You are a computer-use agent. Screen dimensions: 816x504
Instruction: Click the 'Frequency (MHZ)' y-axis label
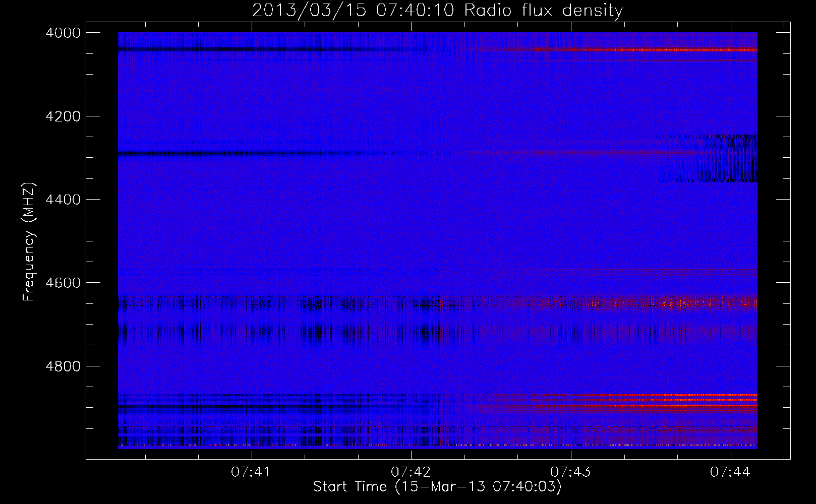click(29, 242)
